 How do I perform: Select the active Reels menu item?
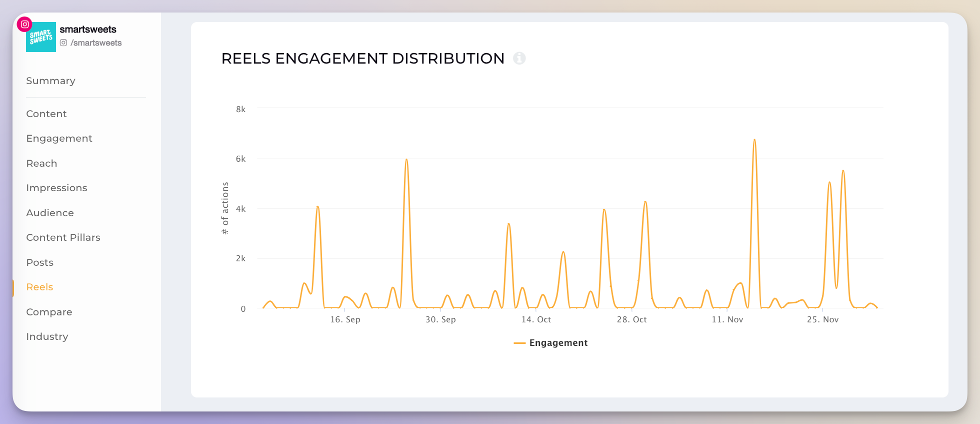point(39,287)
